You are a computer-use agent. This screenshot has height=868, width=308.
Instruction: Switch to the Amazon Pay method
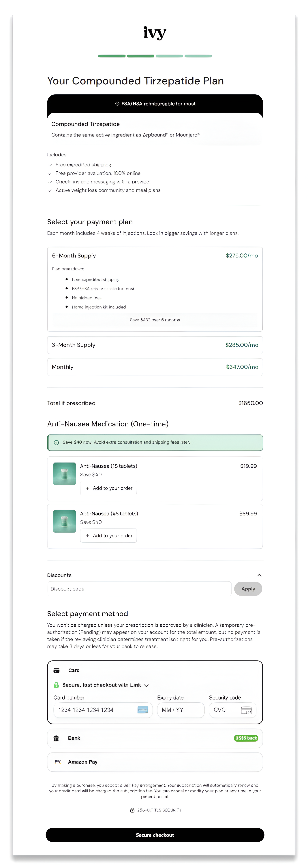point(155,762)
